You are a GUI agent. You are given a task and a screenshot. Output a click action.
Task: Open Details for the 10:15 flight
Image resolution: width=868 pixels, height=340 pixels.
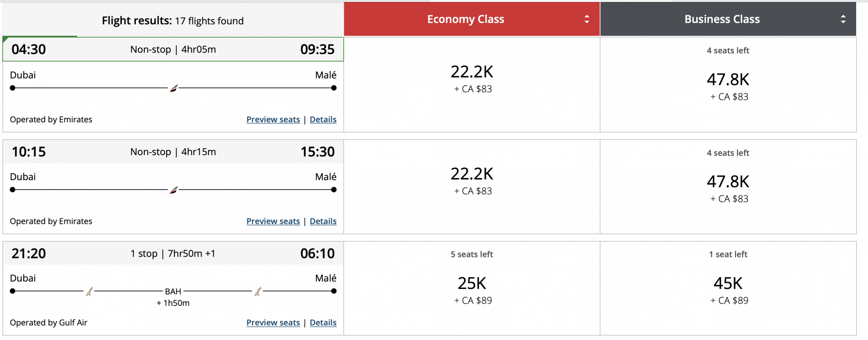tap(323, 221)
